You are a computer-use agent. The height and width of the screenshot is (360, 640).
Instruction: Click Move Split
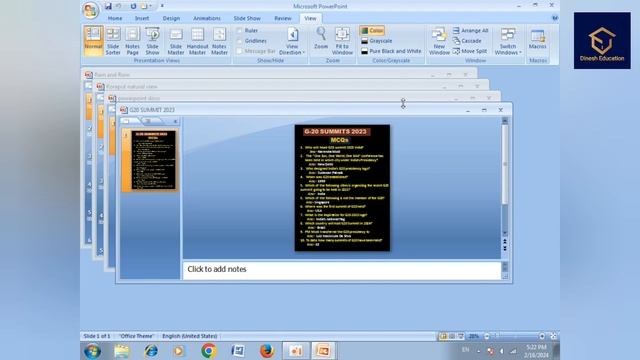point(470,51)
